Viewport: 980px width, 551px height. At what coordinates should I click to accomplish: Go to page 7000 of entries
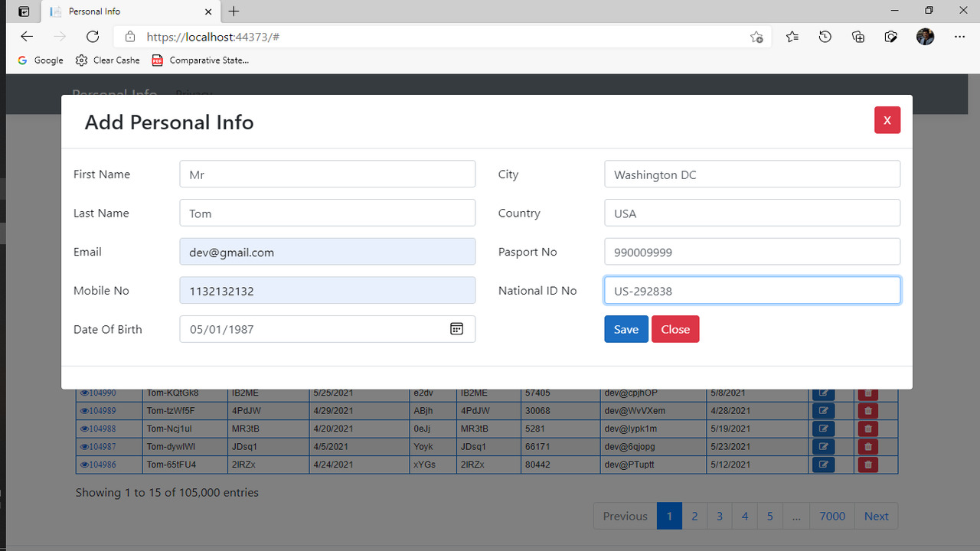832,516
